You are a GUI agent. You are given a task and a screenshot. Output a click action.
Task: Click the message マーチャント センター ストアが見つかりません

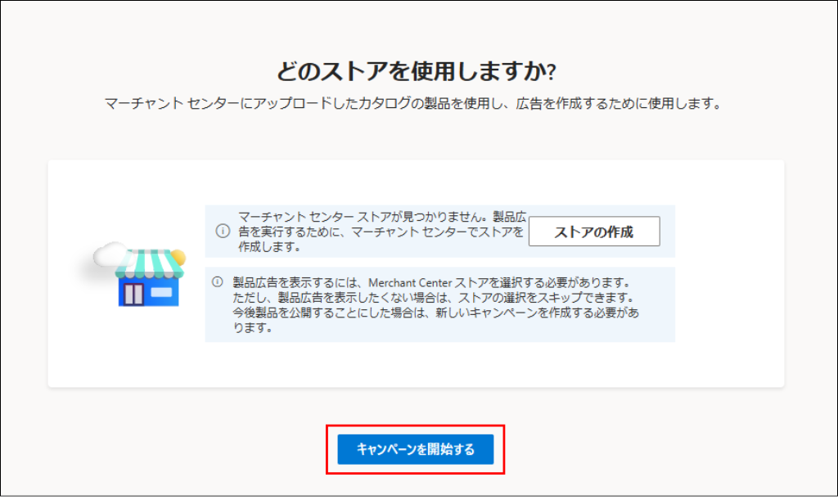click(381, 232)
